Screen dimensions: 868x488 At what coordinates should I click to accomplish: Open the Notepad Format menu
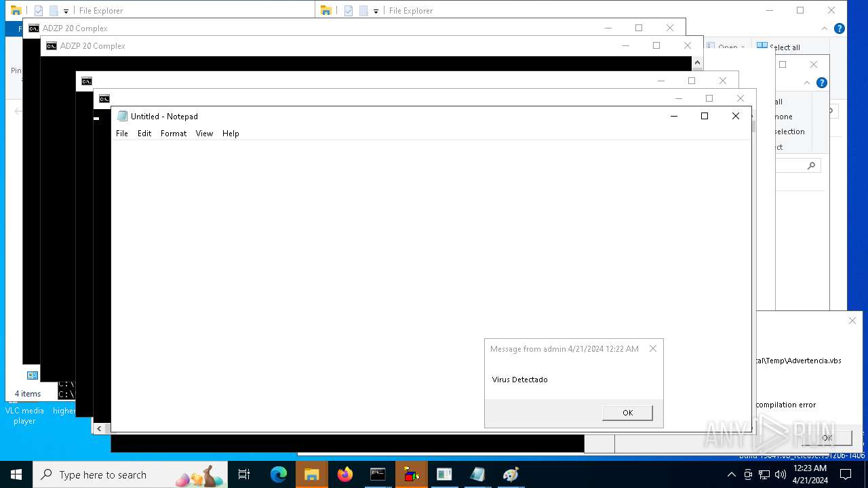coord(174,134)
